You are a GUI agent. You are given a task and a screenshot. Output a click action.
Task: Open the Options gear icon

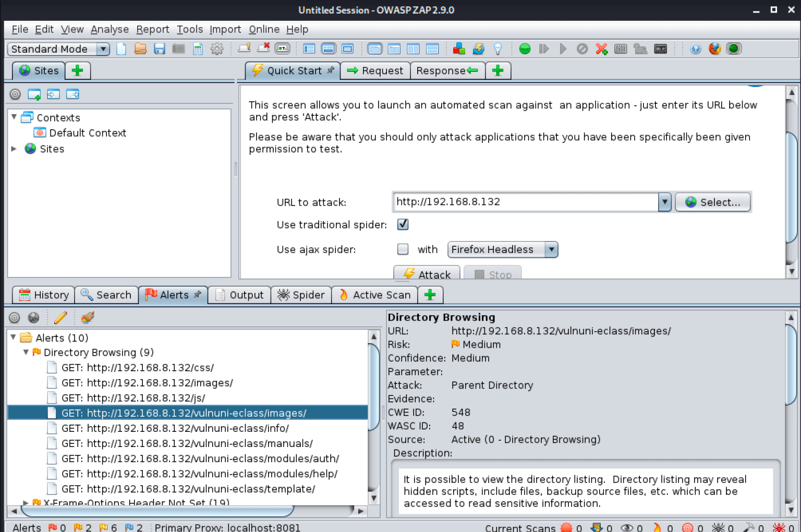(x=217, y=49)
